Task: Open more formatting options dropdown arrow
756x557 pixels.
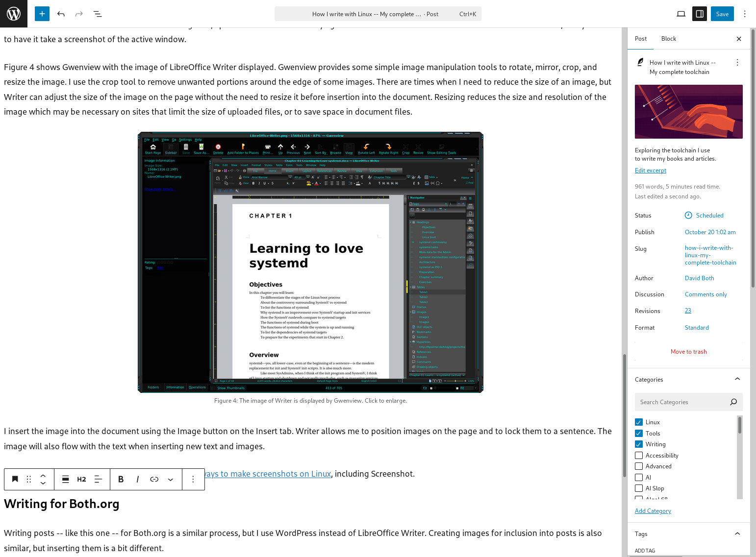Action: (x=171, y=479)
